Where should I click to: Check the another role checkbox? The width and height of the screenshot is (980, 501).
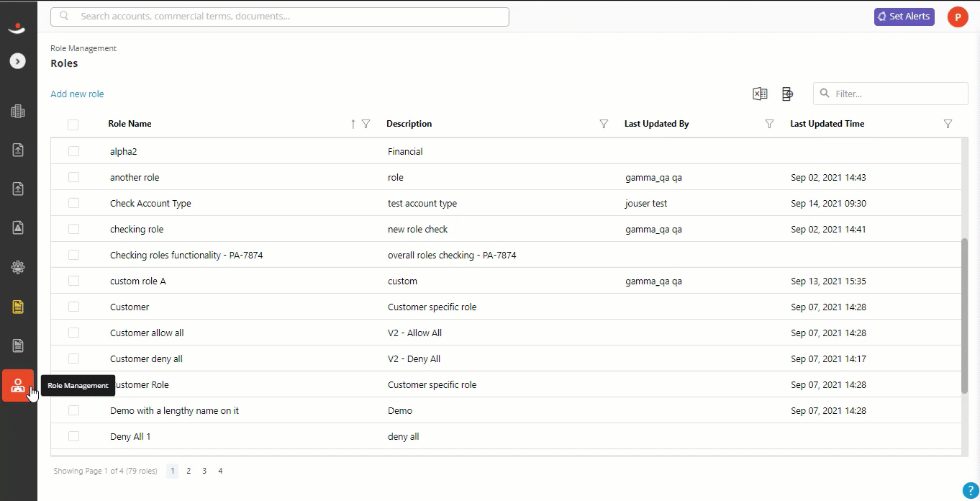[73, 177]
